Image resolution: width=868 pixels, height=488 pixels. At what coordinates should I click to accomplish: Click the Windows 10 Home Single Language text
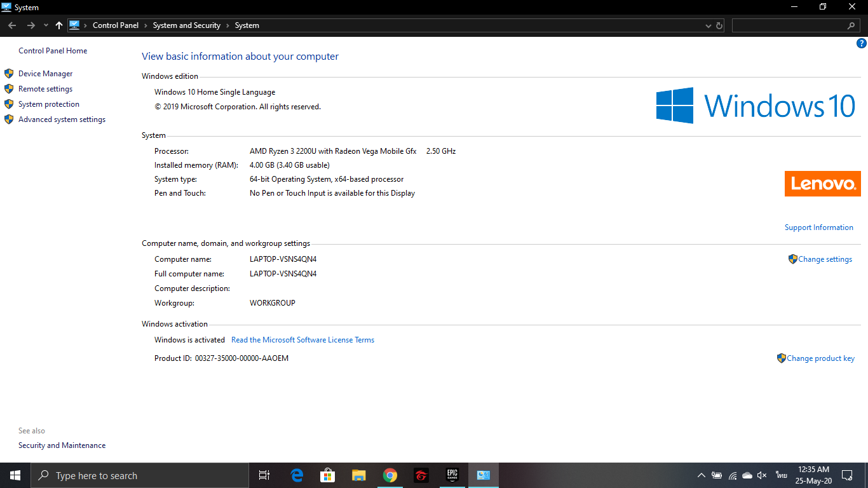(x=215, y=92)
